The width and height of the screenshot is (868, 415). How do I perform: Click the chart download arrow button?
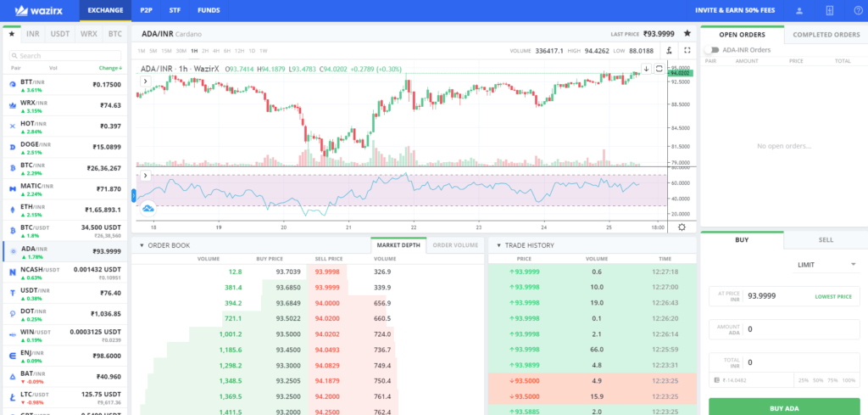646,69
